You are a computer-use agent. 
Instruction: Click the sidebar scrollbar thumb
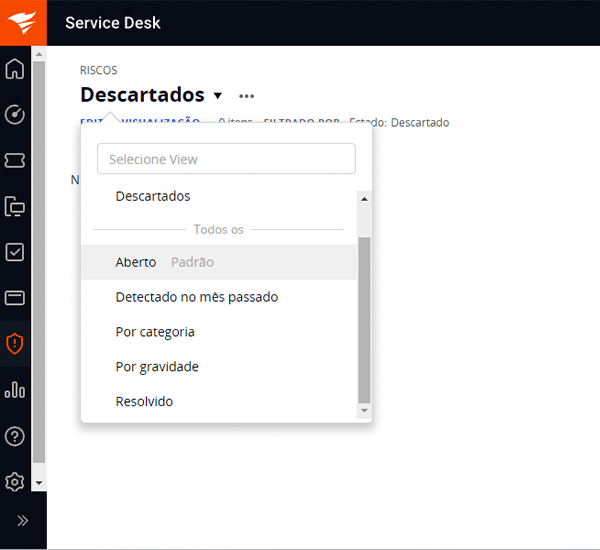(39, 262)
